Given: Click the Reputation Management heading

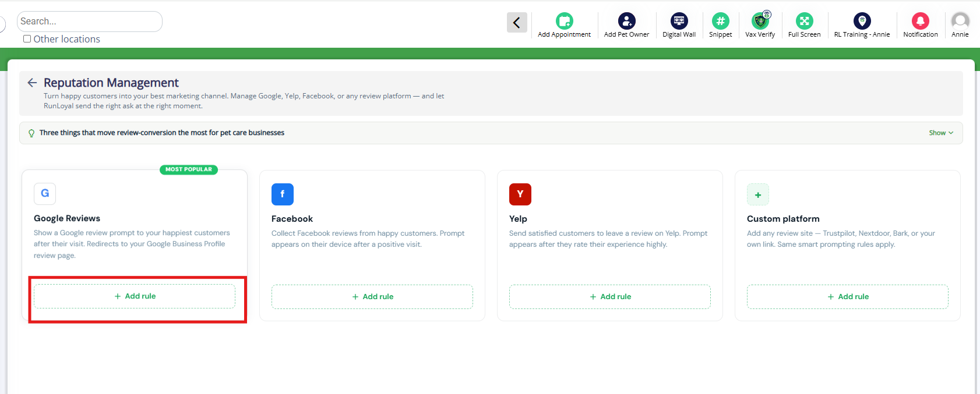Looking at the screenshot, I should point(111,83).
